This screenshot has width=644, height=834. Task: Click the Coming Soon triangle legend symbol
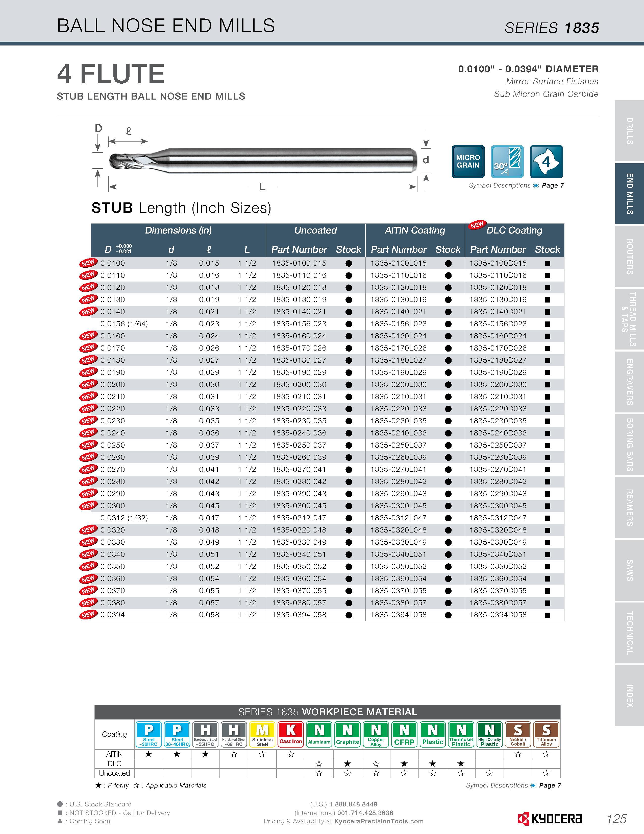60,821
